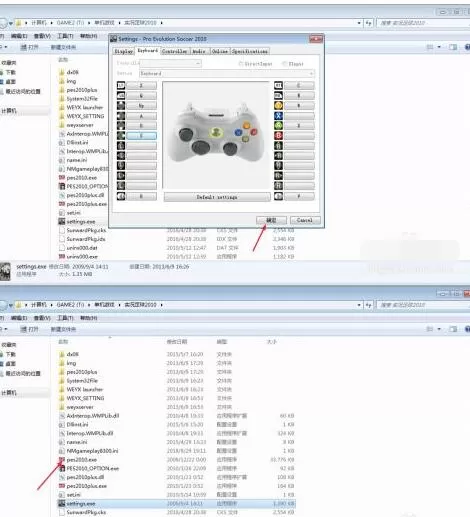
Task: Expand the view options arrow in upper Explorer toolbar
Action: (x=439, y=47)
